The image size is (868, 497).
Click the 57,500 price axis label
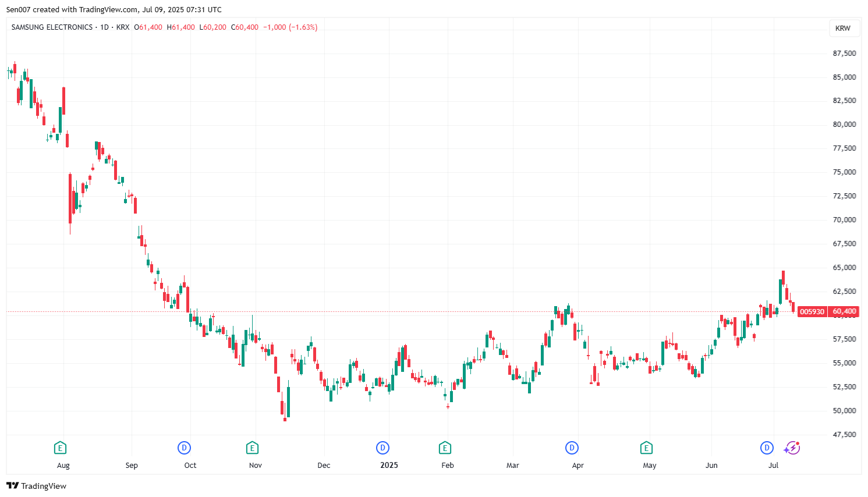(844, 339)
